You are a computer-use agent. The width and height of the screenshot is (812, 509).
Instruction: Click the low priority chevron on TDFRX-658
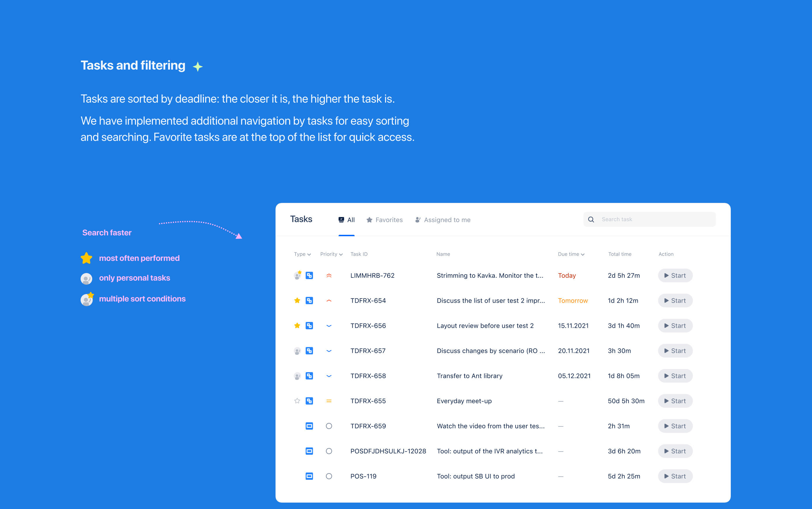(x=329, y=376)
